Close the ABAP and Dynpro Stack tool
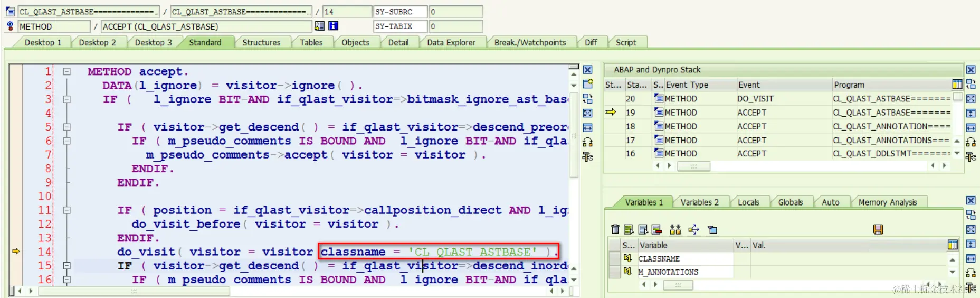 tap(971, 70)
